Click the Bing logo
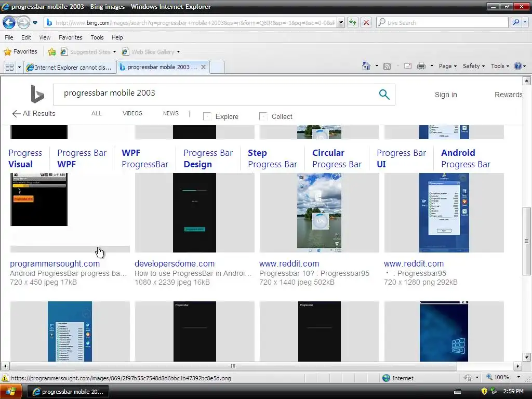The height and width of the screenshot is (399, 532). point(37,94)
